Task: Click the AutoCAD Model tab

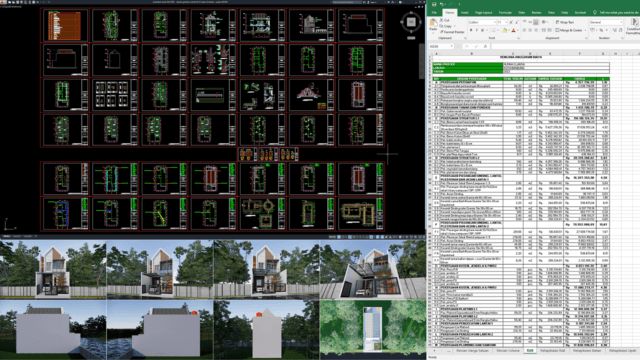Action: (7, 236)
